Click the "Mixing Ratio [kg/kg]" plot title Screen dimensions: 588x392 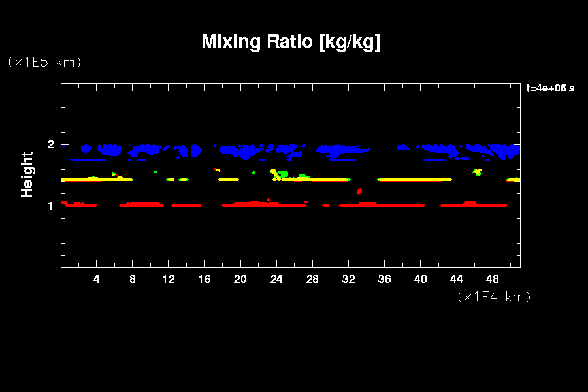click(291, 42)
